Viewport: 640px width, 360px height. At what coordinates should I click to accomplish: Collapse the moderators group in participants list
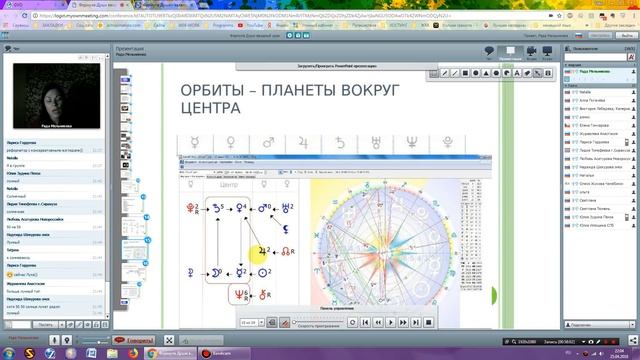click(x=566, y=65)
